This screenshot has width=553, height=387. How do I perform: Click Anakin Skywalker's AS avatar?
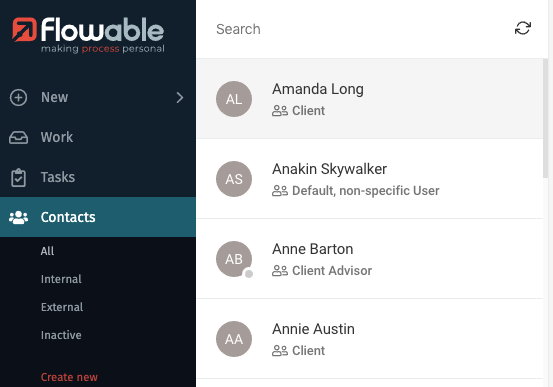[234, 179]
